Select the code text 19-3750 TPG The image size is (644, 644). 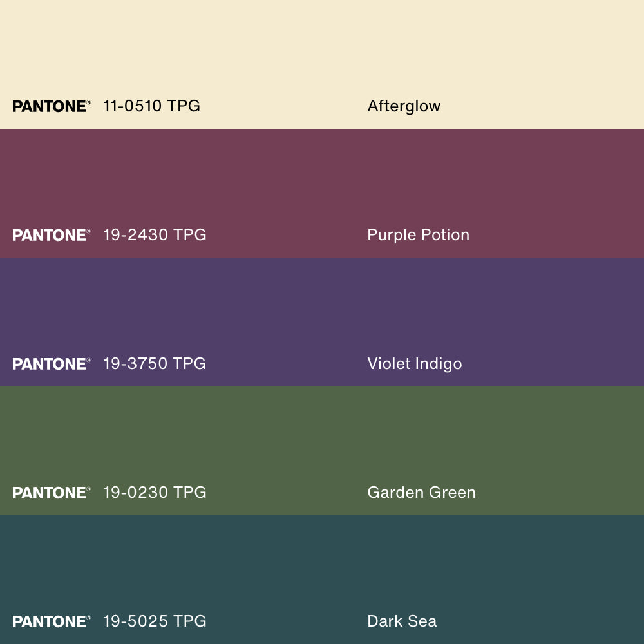point(155,364)
